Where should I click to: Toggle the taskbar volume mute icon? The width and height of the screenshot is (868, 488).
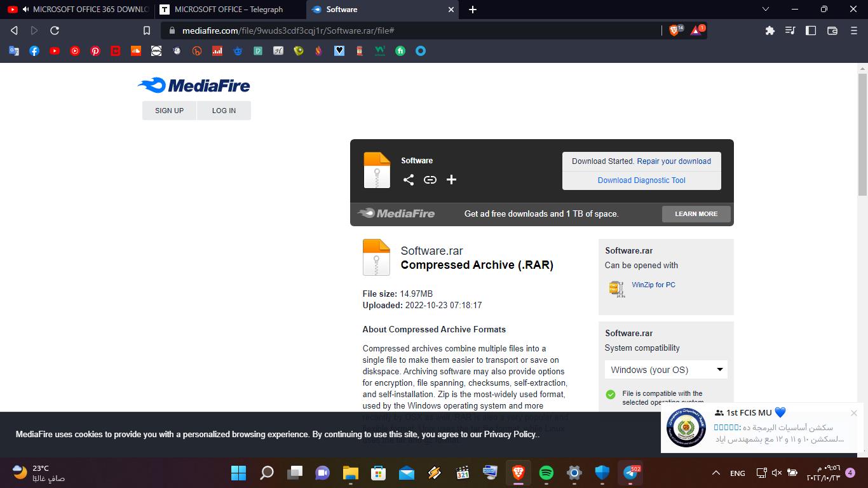coord(776,473)
